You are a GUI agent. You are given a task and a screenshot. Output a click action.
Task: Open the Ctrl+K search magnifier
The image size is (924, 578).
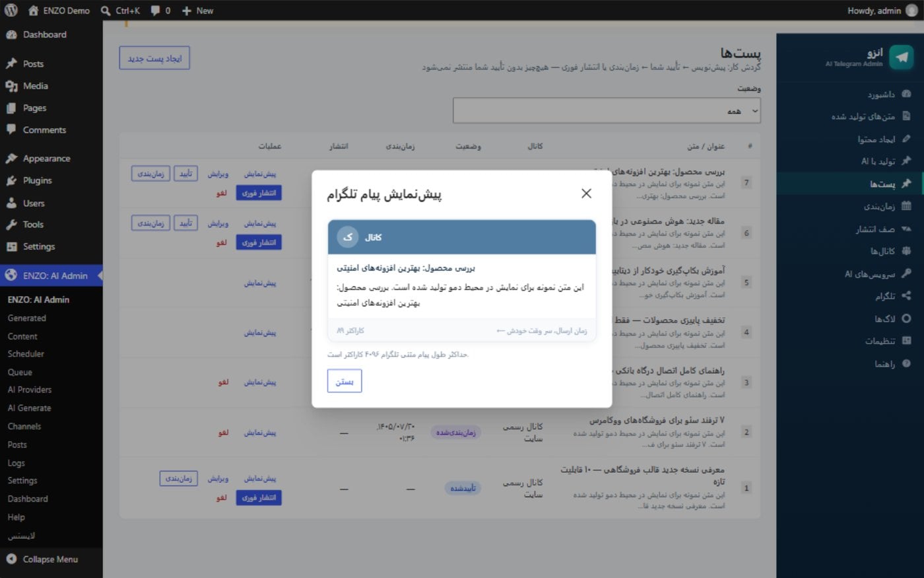(x=106, y=11)
